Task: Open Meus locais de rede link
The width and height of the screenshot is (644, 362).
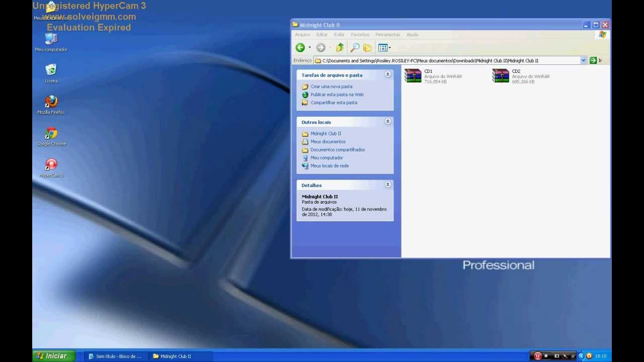Action: click(330, 166)
